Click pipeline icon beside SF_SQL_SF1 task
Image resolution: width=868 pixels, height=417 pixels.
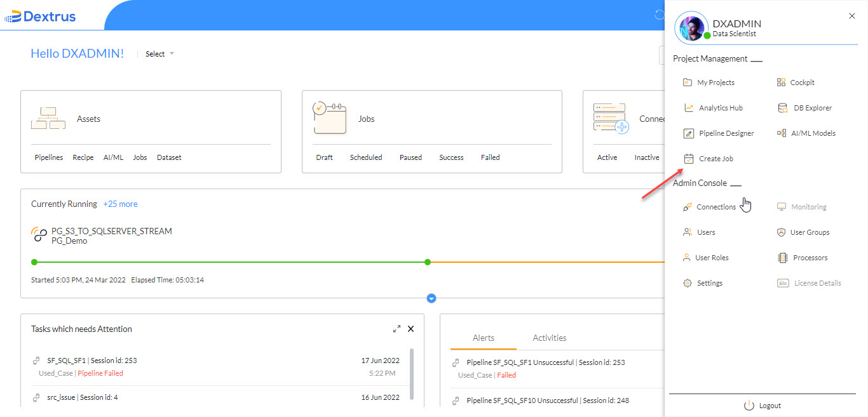(36, 361)
